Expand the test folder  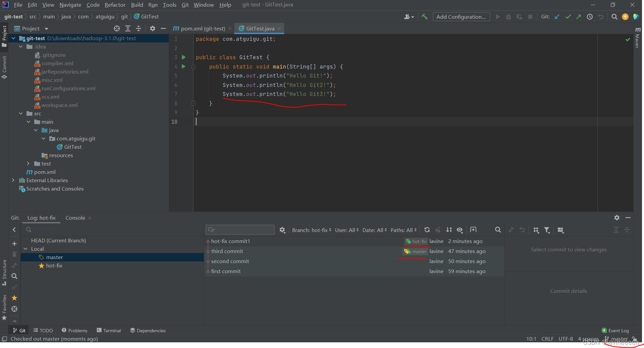pos(28,163)
